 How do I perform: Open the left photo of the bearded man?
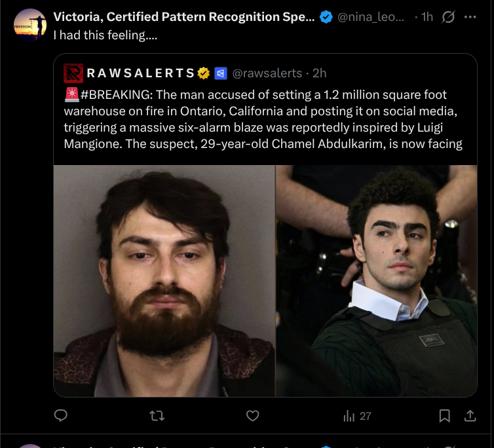[x=164, y=280]
